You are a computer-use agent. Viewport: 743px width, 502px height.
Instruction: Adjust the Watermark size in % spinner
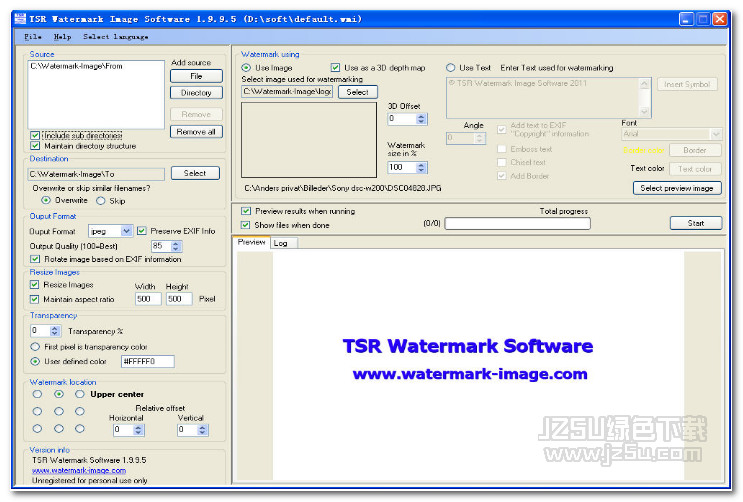tap(421, 167)
